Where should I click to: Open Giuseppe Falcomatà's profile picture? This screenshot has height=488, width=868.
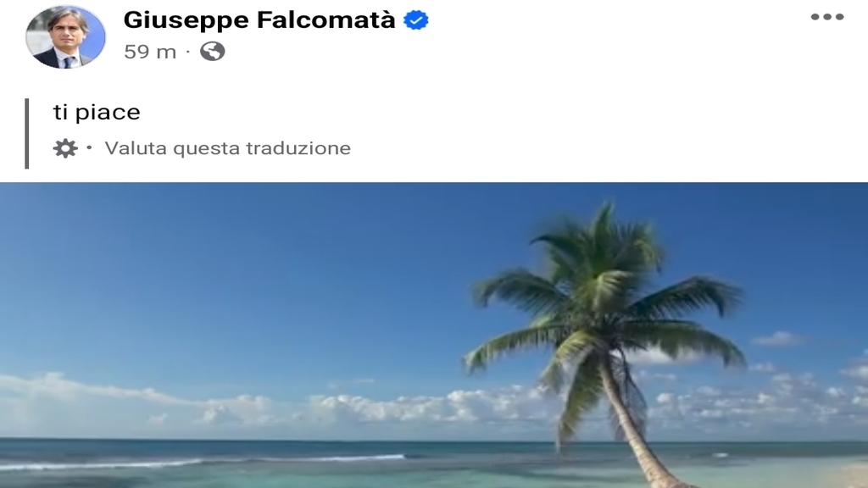pos(65,36)
